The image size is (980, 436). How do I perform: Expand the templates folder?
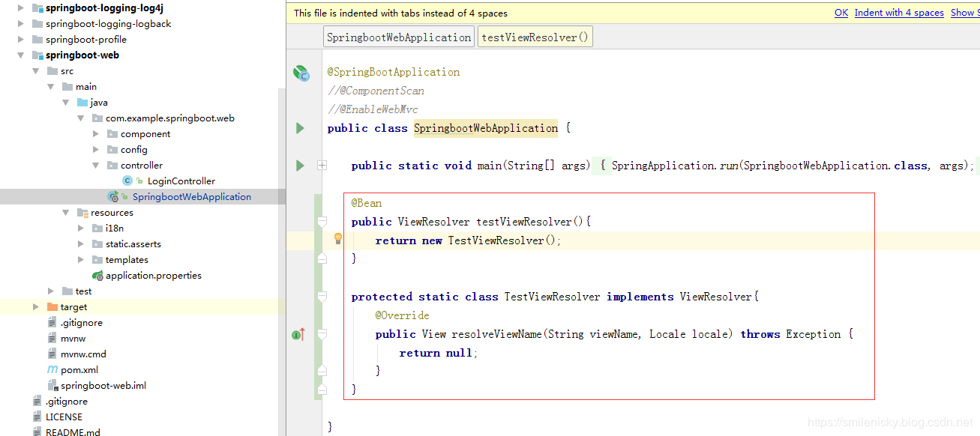[81, 260]
